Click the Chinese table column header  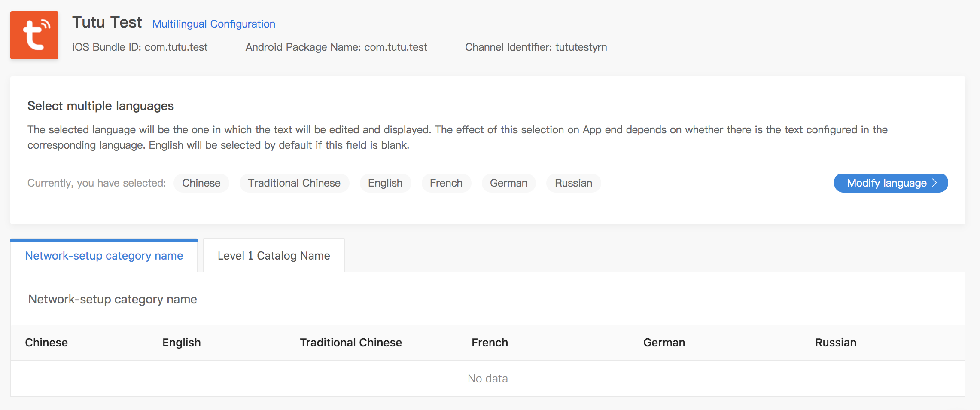46,343
